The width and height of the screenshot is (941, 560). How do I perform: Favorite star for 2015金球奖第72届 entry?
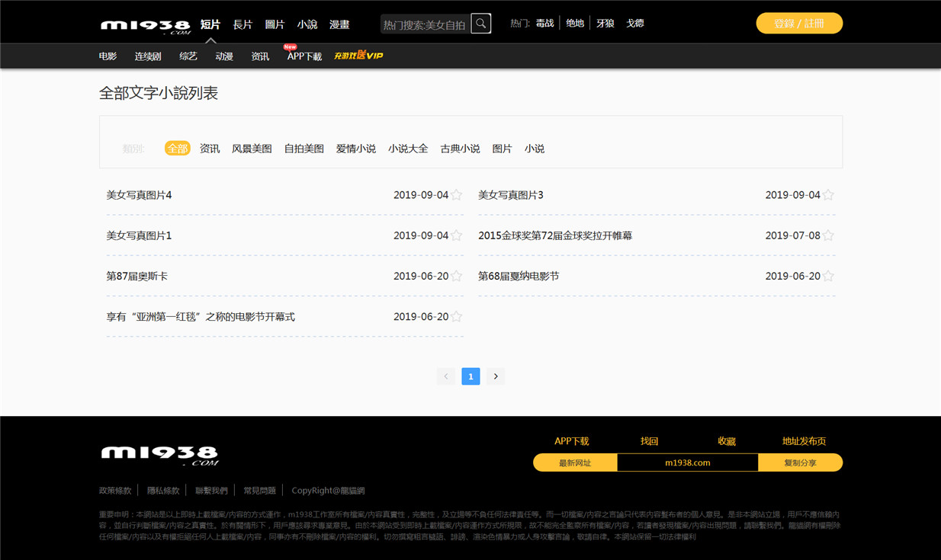coord(828,235)
